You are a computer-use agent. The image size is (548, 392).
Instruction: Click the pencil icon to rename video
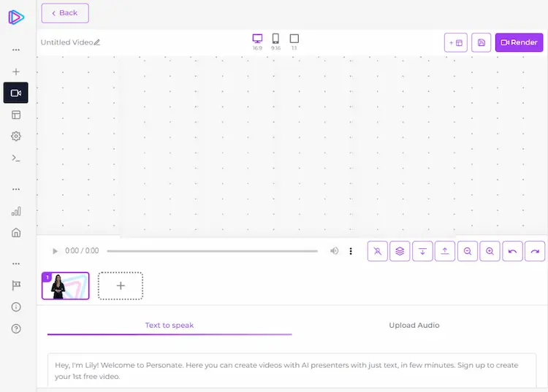click(96, 42)
